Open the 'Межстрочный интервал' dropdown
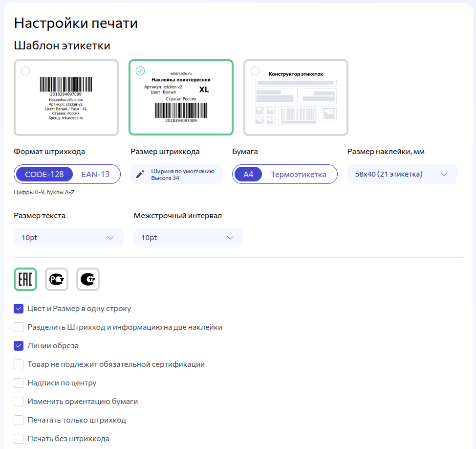This screenshot has height=449, width=476. pyautogui.click(x=188, y=237)
